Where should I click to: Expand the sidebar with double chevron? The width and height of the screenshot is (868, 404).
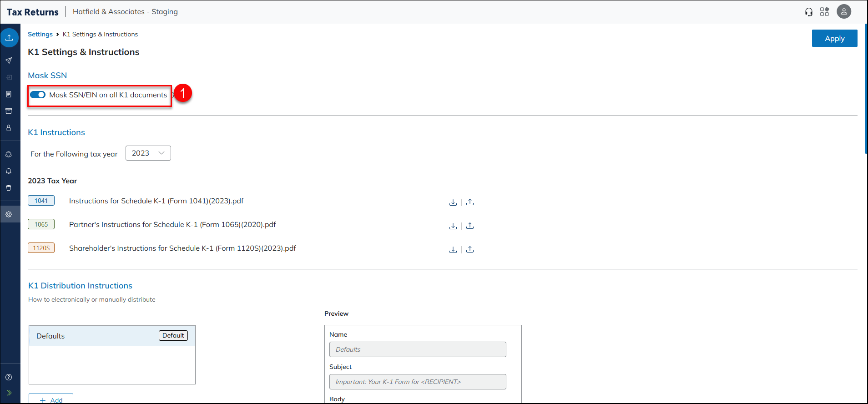tap(9, 393)
